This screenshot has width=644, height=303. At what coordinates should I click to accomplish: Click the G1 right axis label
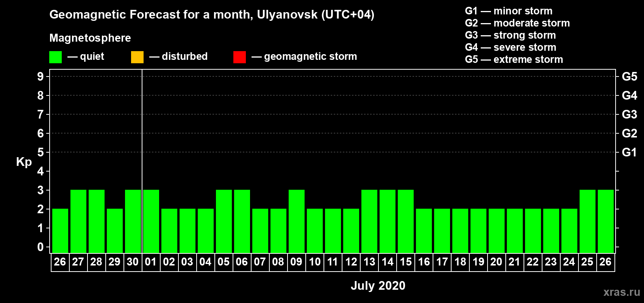pos(629,152)
